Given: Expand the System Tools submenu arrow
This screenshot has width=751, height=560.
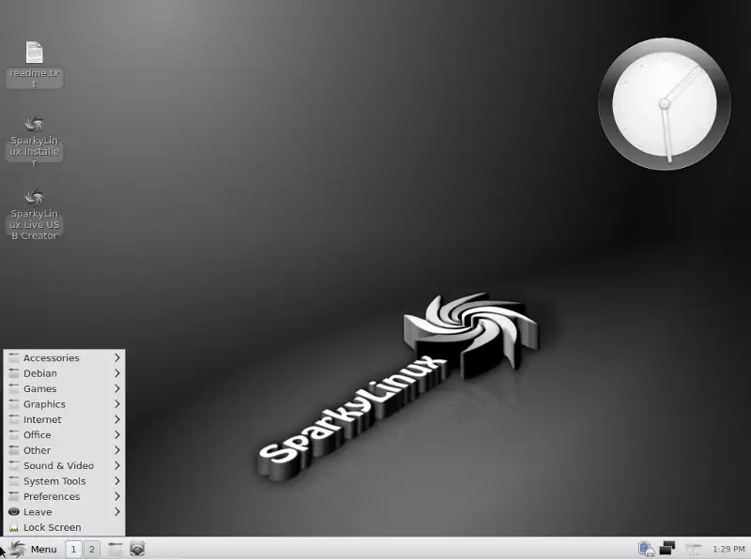Looking at the screenshot, I should [x=116, y=480].
